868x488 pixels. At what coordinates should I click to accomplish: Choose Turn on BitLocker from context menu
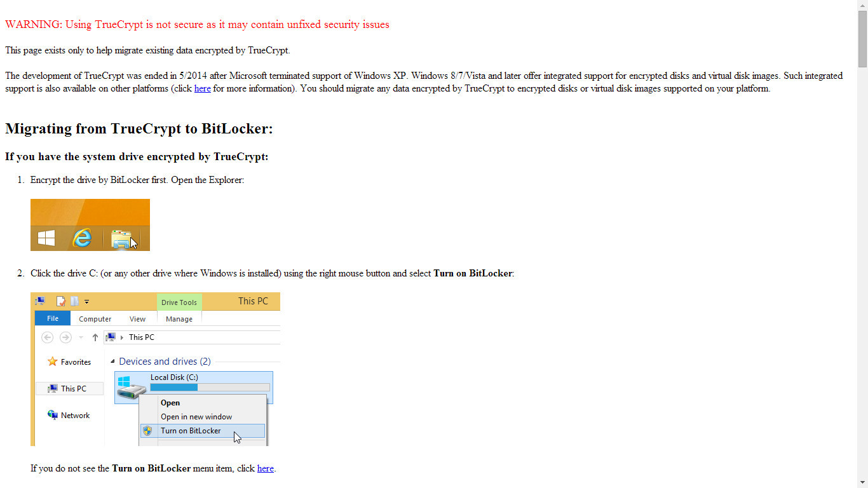(x=191, y=431)
